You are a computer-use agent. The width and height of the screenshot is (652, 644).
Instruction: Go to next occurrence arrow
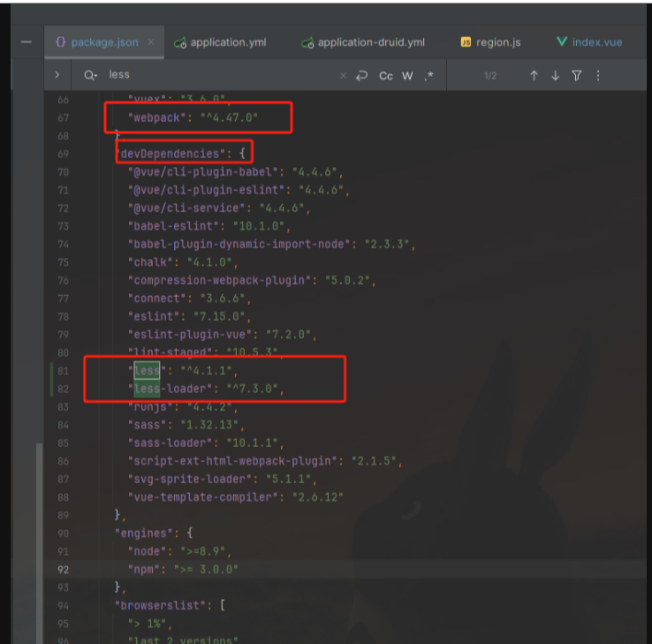pos(555,76)
